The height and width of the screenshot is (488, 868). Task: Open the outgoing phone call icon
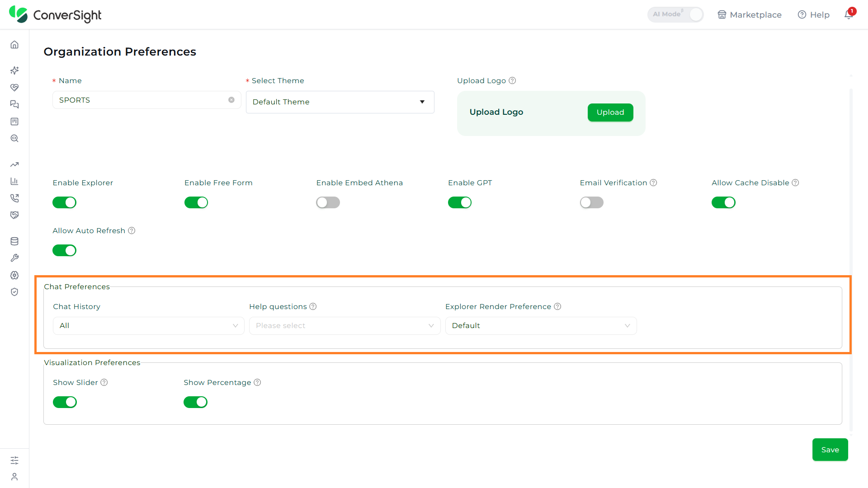tap(14, 198)
